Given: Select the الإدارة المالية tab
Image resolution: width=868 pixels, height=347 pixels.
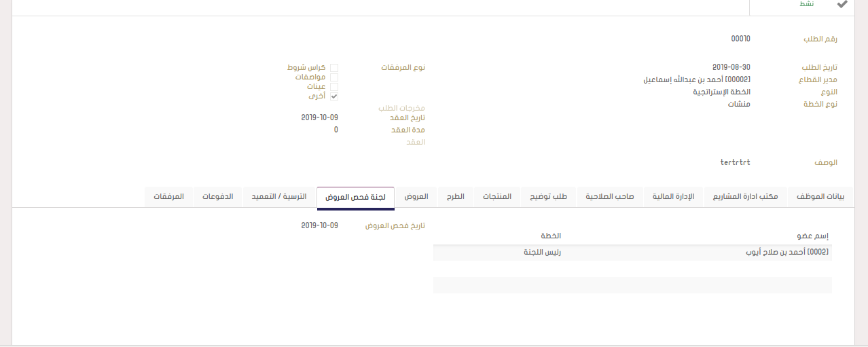Looking at the screenshot, I should 673,197.
